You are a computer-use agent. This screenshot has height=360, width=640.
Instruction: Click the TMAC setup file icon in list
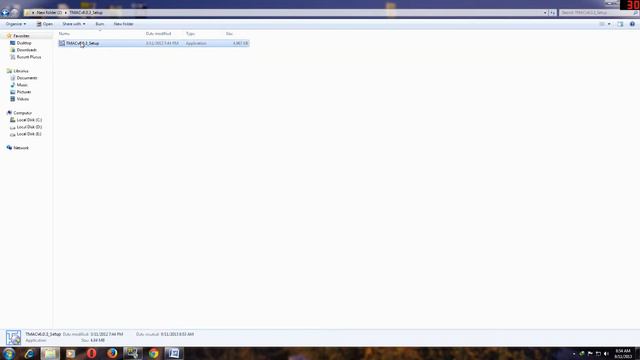coord(62,43)
